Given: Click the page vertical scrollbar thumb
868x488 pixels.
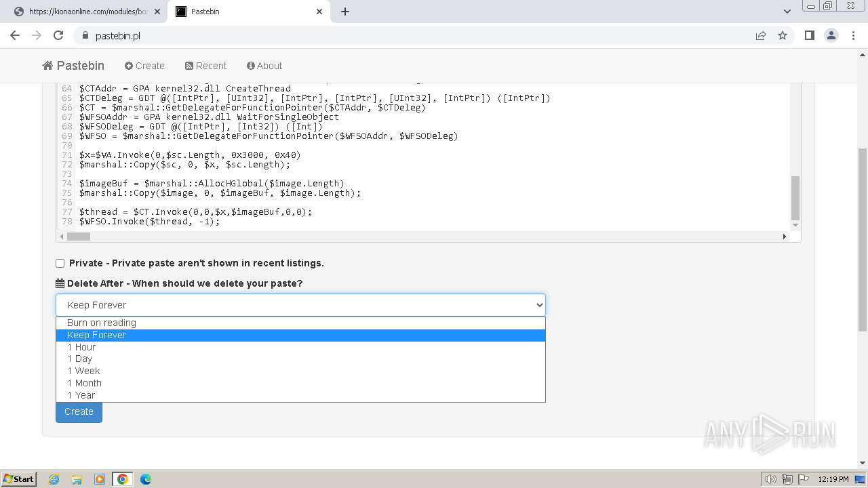Looking at the screenshot, I should (863, 240).
